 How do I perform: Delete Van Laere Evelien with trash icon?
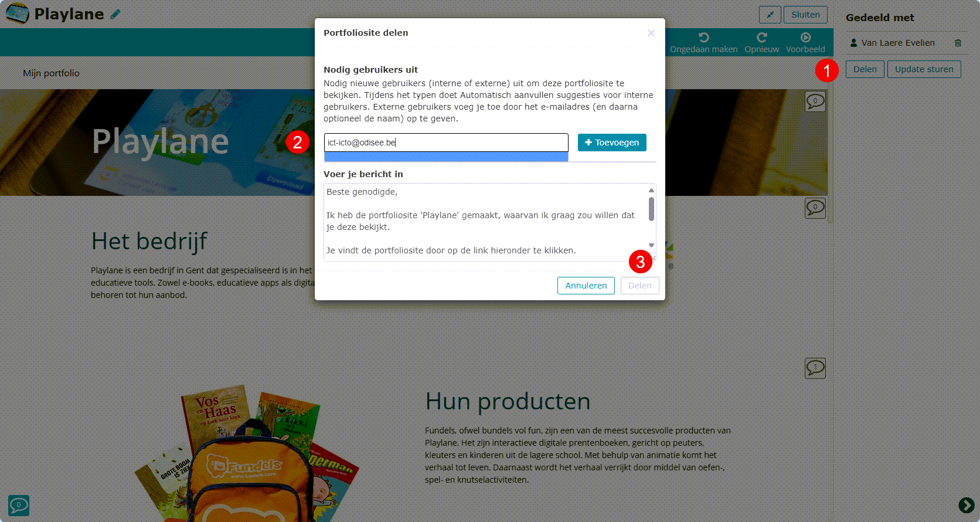pyautogui.click(x=958, y=43)
